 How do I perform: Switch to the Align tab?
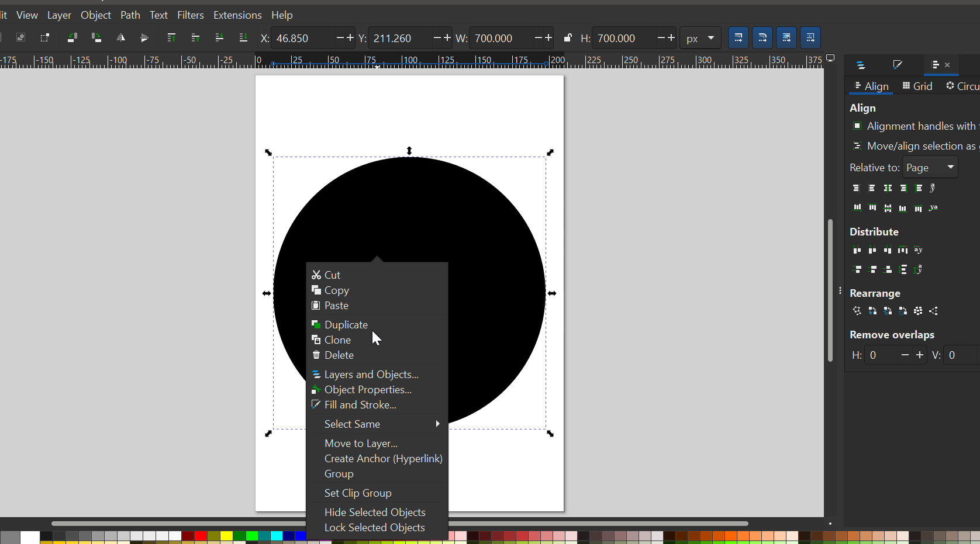(x=871, y=86)
